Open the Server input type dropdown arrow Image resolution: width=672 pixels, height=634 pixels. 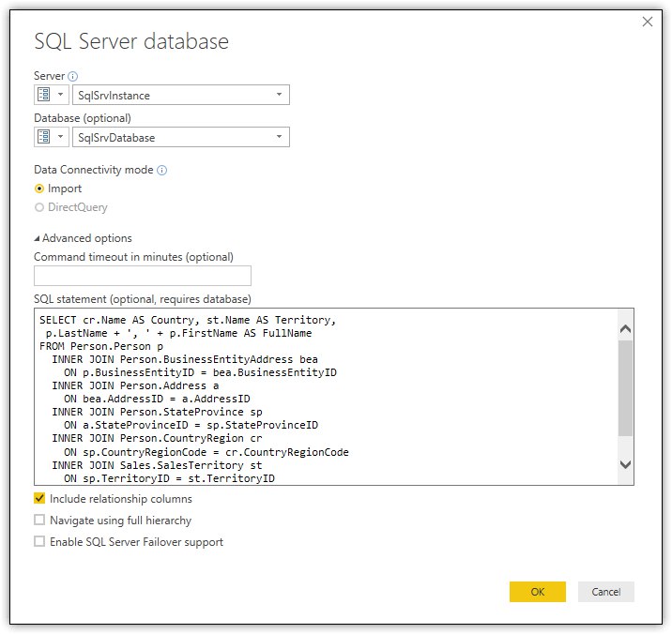(x=60, y=94)
